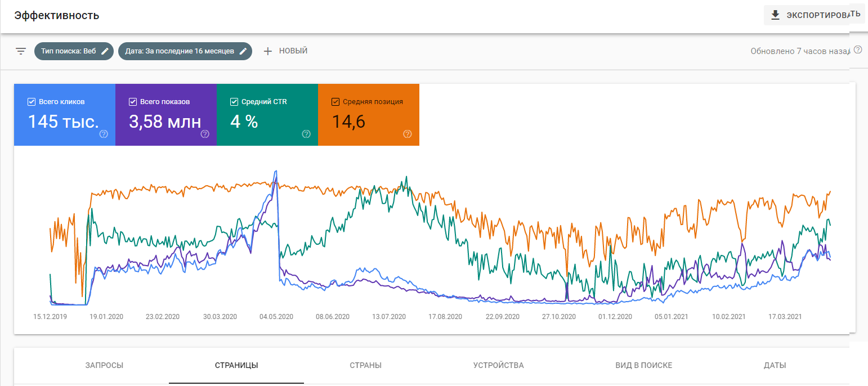Click the filter list icon

tap(21, 51)
